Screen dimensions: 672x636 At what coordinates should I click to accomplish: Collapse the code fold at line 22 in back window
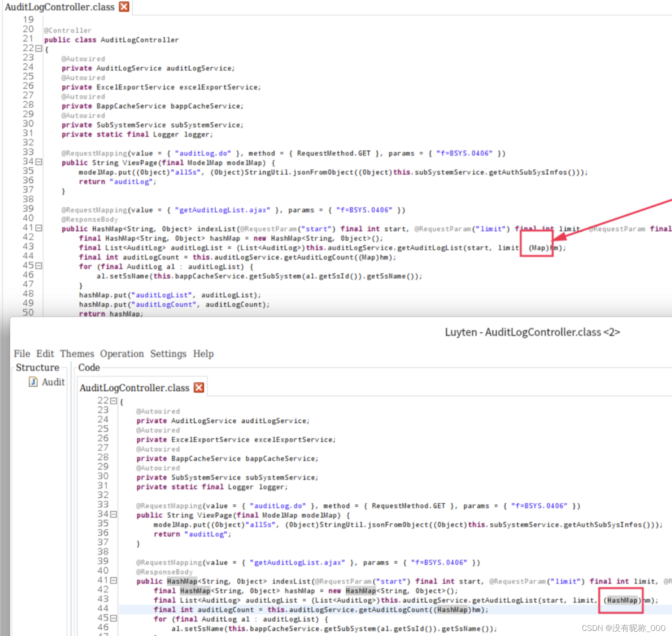tap(39, 49)
